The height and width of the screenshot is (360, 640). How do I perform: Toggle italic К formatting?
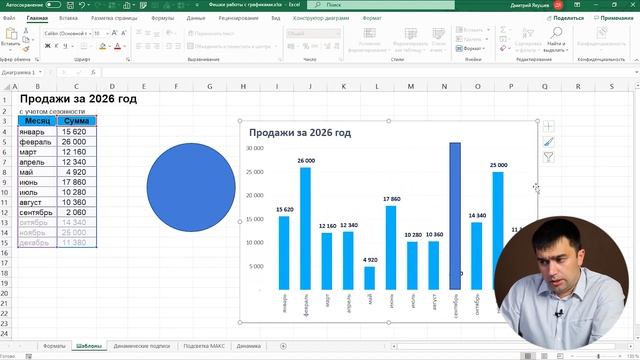click(56, 46)
